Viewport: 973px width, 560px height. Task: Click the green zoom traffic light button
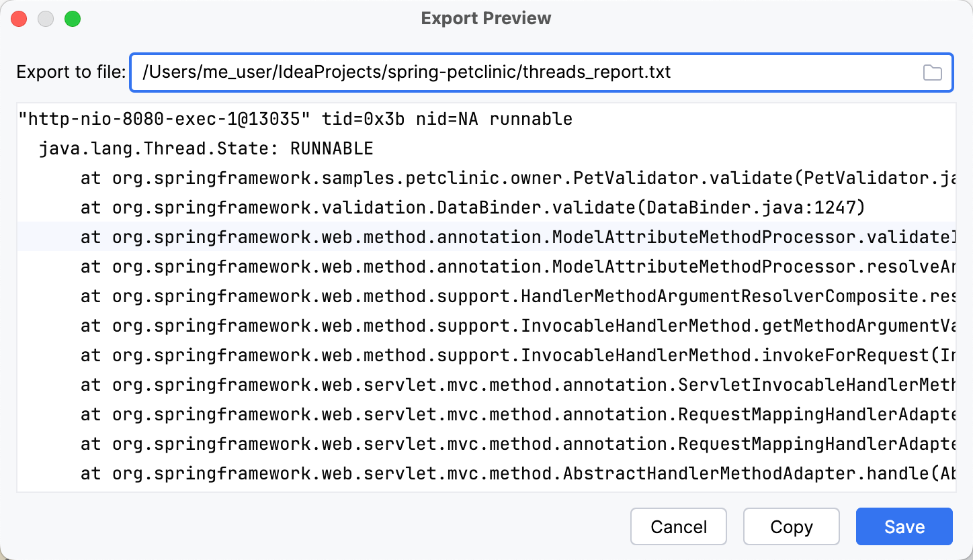point(73,19)
